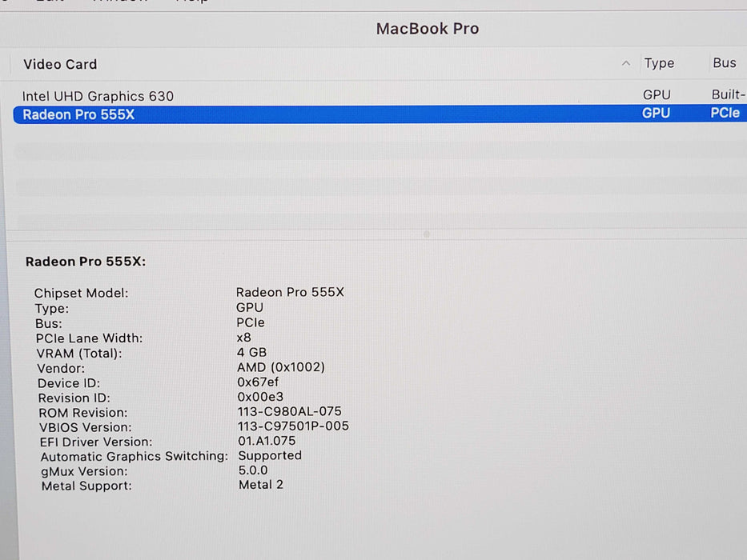
Task: Click the GPU type cell for Intel UHD Graphics
Action: (x=657, y=94)
